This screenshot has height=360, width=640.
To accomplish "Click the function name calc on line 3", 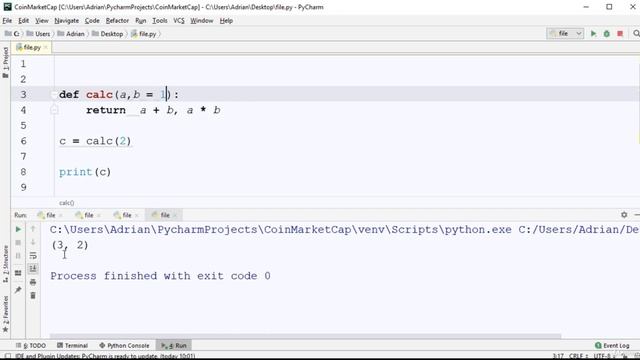I will pyautogui.click(x=99, y=95).
